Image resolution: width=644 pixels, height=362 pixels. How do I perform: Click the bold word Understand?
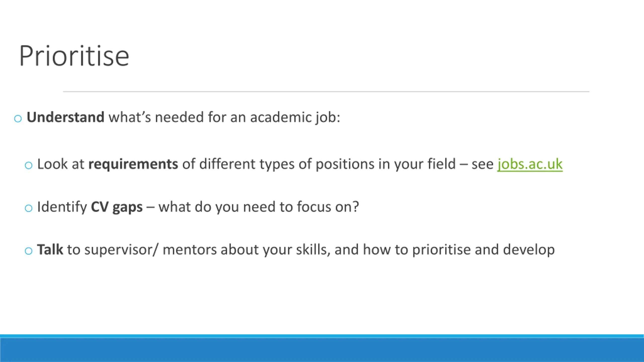click(x=65, y=117)
